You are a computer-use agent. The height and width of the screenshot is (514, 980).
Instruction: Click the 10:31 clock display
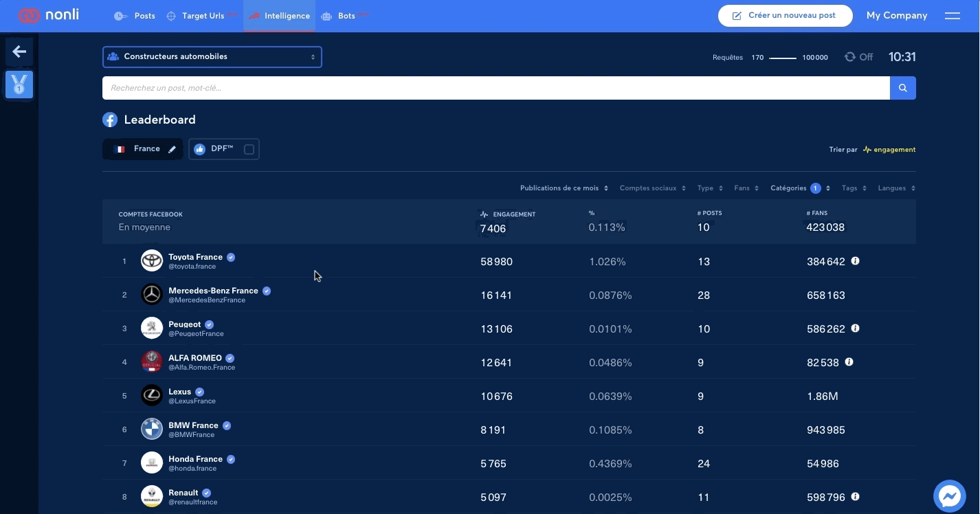(902, 57)
